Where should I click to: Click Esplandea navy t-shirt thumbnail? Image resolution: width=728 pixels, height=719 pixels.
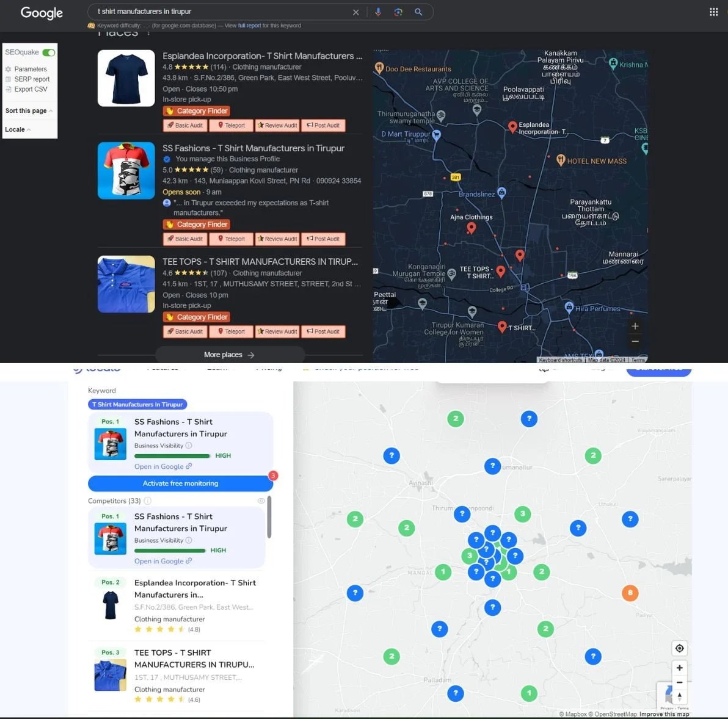coord(126,78)
